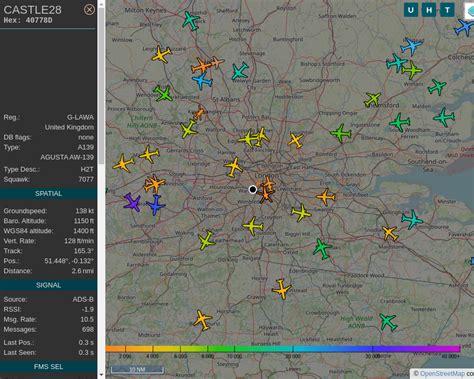Click the source value ADS-B
This screenshot has height=379, width=474.
83,299
